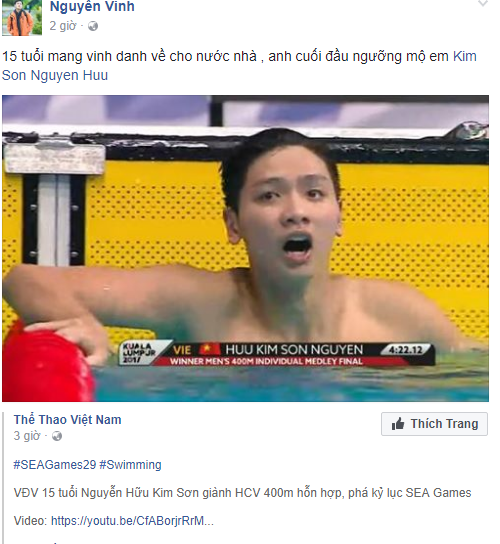Click the thumbs-up icon on Thích Trang
The width and height of the screenshot is (500, 544).
pyautogui.click(x=398, y=424)
